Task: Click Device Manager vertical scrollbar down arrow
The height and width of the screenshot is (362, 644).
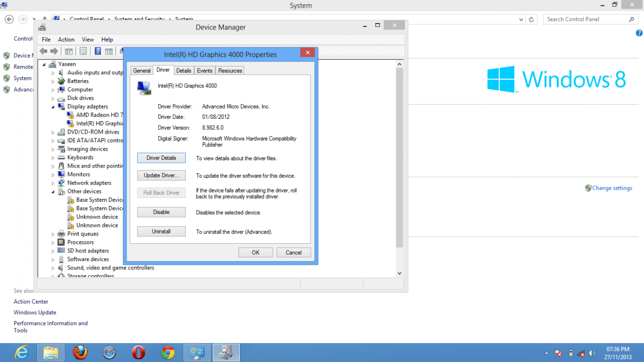Action: [x=399, y=273]
